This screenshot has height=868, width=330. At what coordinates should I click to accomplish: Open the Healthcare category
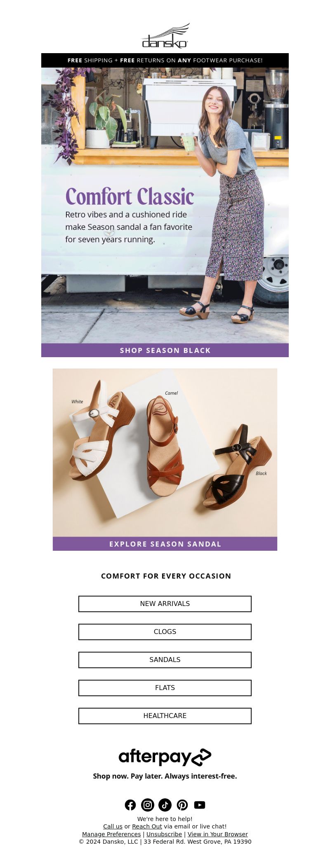pyautogui.click(x=165, y=716)
